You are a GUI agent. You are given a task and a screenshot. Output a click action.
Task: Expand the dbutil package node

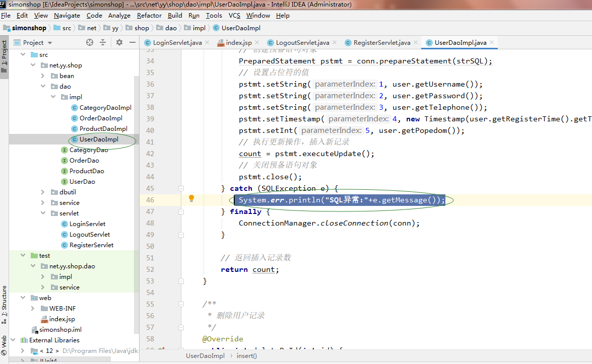pyautogui.click(x=43, y=192)
